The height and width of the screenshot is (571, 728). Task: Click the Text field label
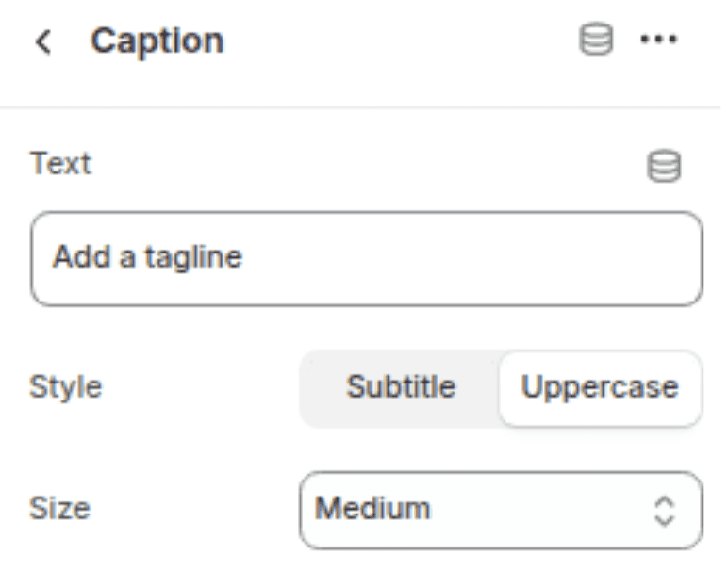pos(61,164)
